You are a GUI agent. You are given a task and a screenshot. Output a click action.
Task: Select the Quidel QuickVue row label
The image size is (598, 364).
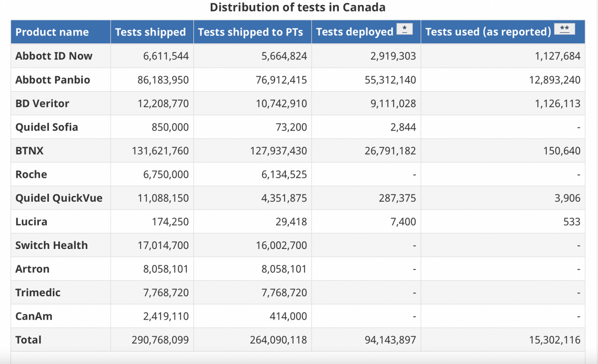[x=59, y=198]
